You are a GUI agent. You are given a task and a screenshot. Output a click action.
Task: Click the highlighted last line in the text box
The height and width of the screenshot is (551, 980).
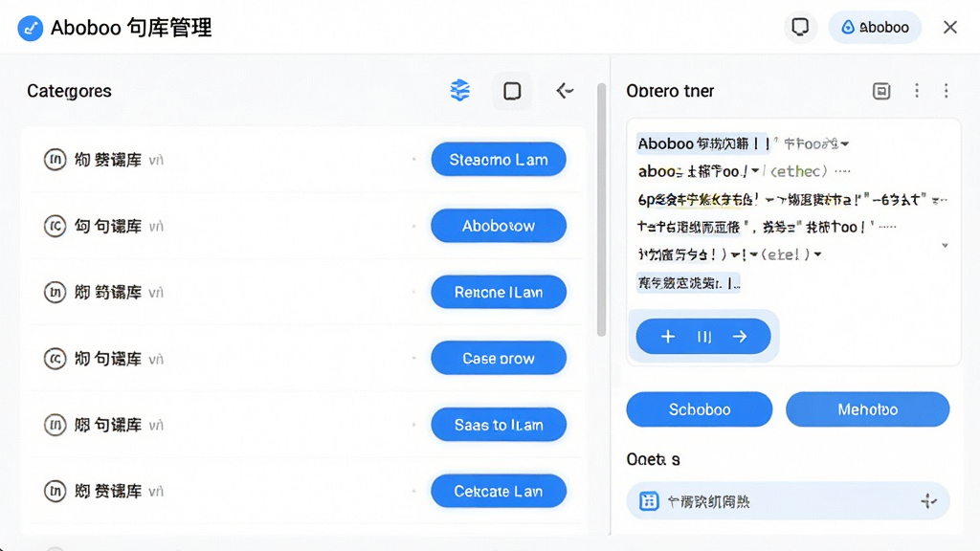click(x=689, y=283)
